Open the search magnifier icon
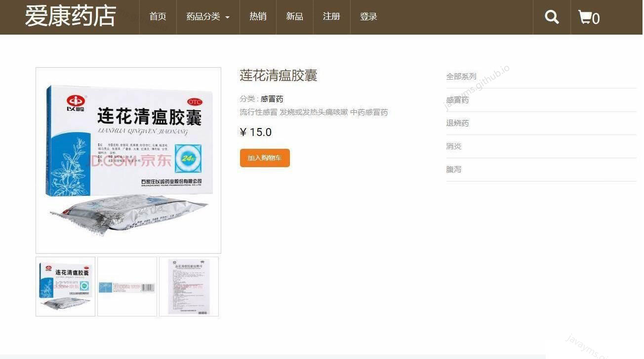This screenshot has height=359, width=644. click(552, 16)
